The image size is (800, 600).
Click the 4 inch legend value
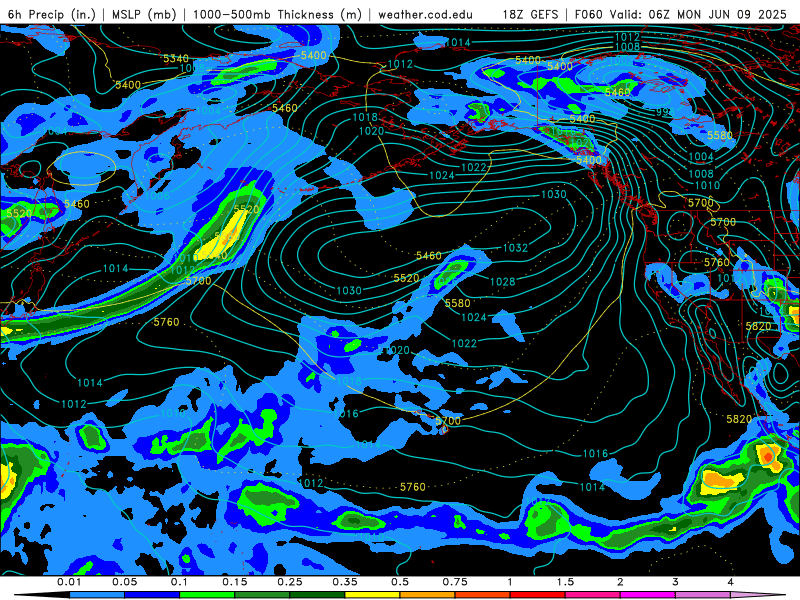[x=731, y=582]
